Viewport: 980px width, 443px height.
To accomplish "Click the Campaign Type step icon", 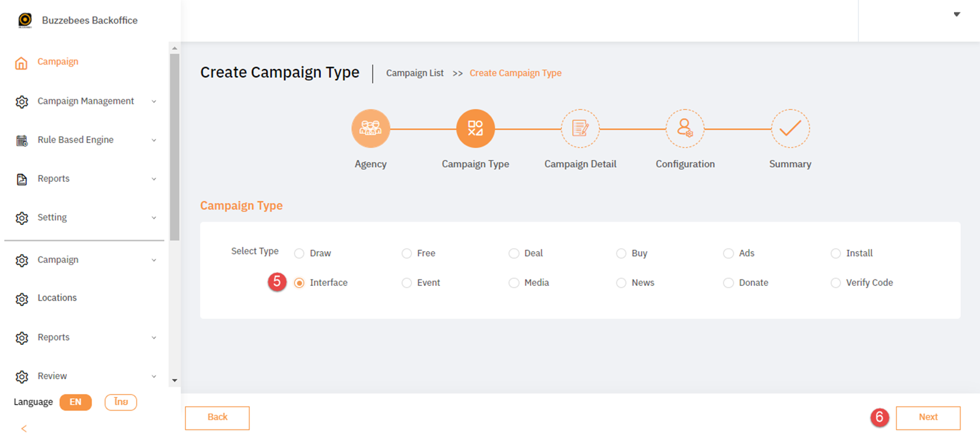I will (475, 128).
